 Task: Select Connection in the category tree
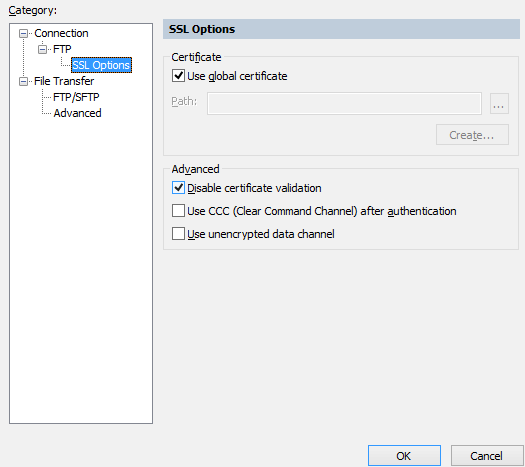(61, 33)
